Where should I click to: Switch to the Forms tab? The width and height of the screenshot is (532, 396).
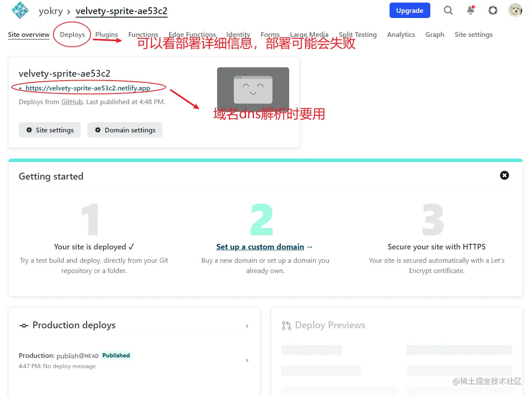click(x=270, y=35)
